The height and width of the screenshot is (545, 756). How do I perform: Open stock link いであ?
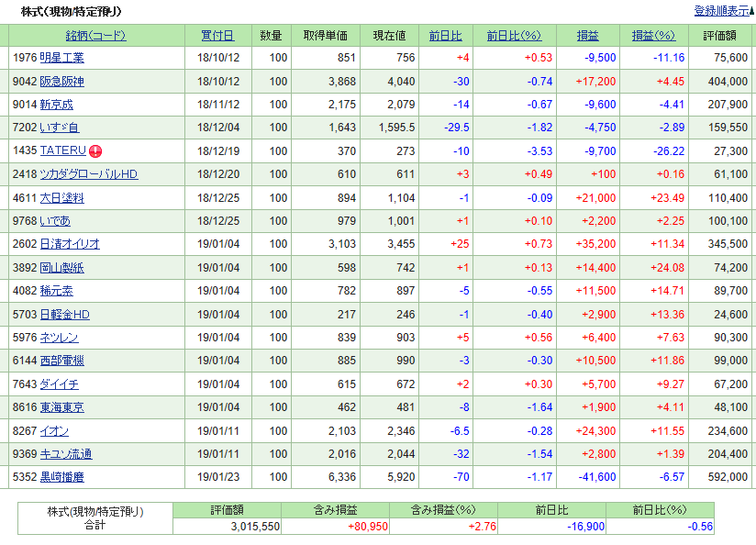(55, 221)
